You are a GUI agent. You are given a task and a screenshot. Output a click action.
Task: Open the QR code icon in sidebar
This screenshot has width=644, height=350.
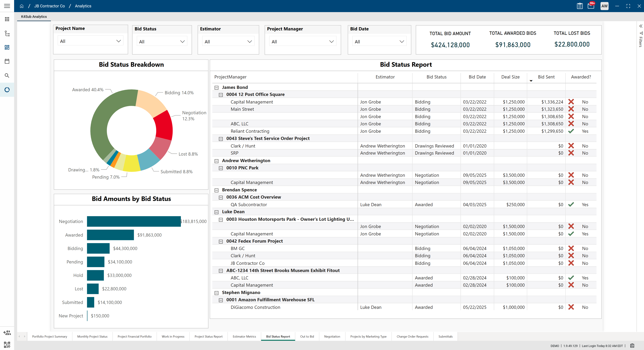pyautogui.click(x=7, y=345)
